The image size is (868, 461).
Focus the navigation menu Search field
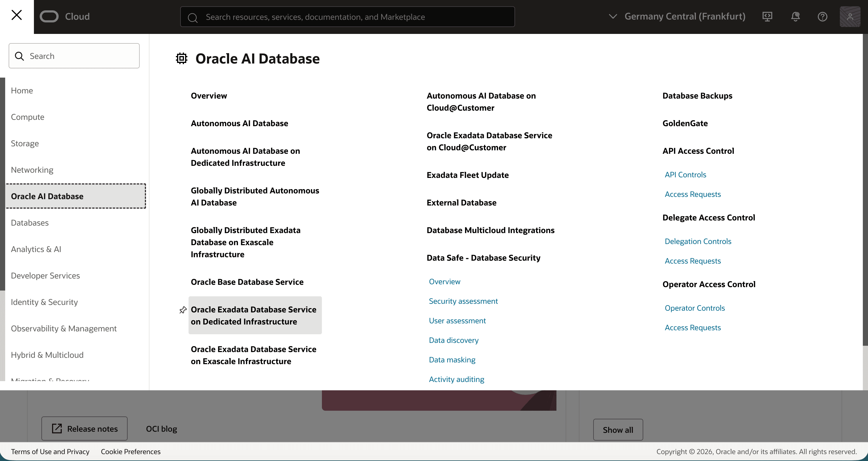pos(74,56)
